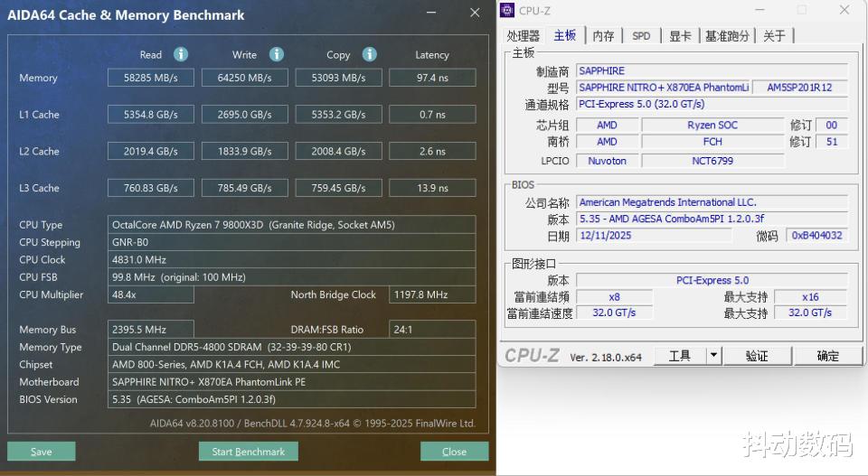Click the CPU-Z app icon in title bar
This screenshot has width=868, height=476.
coord(507,10)
